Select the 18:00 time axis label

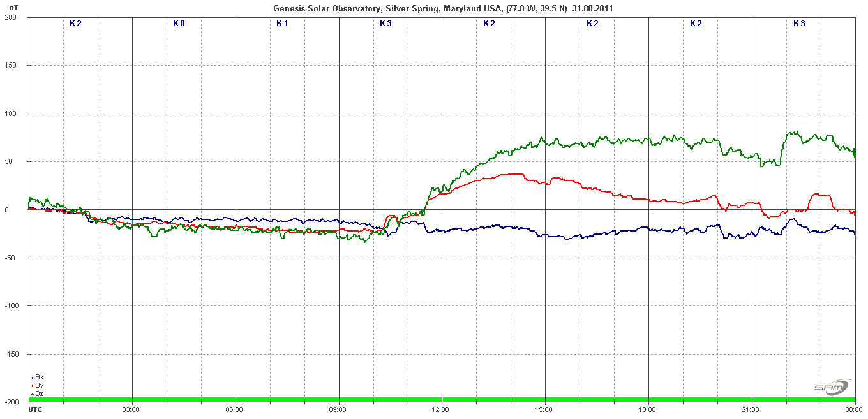pyautogui.click(x=648, y=409)
